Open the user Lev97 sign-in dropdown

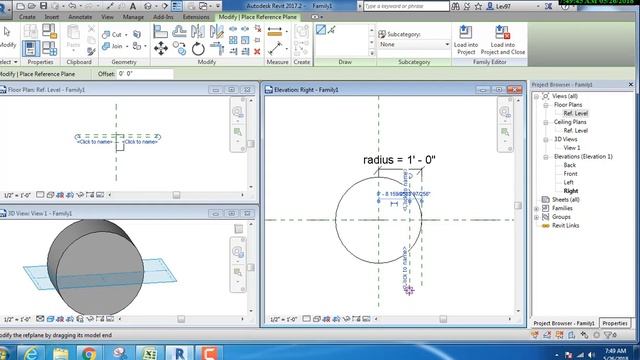(538, 6)
